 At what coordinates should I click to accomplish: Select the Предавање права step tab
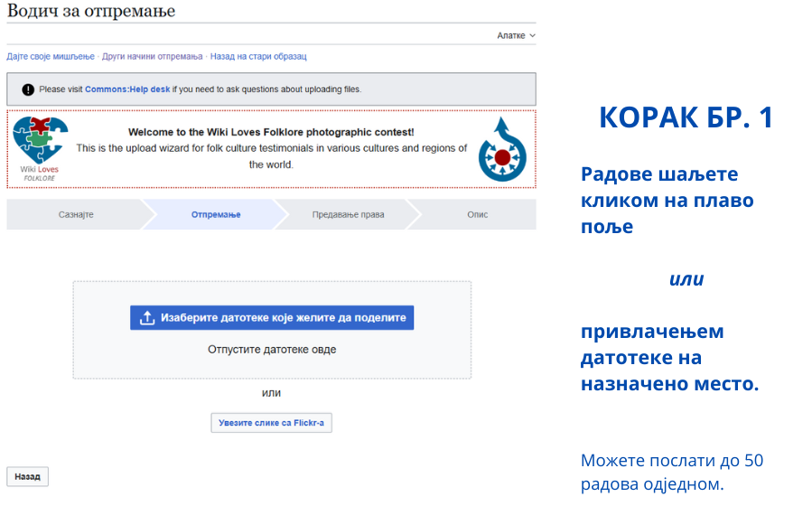(x=348, y=214)
